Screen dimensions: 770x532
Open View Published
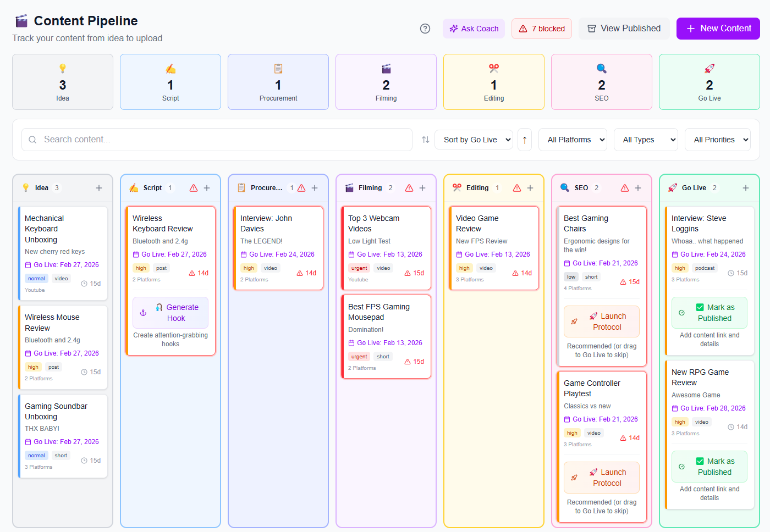click(624, 29)
